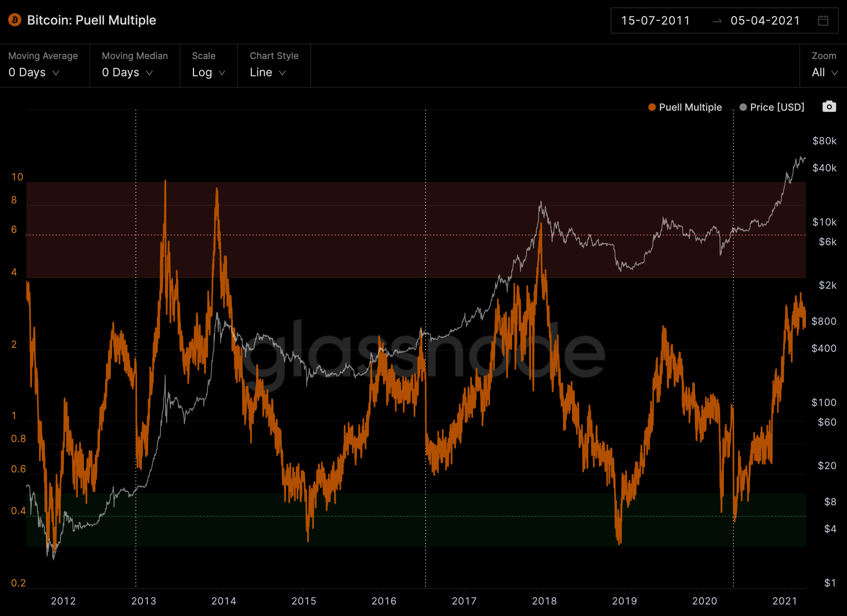
Task: Open the Moving Average dropdown
Action: pos(34,72)
